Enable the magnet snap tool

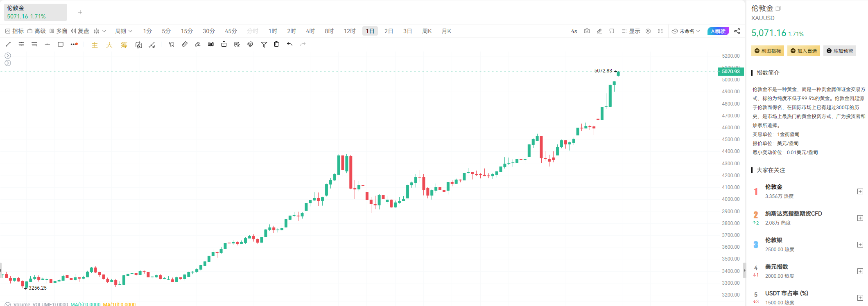coord(250,44)
